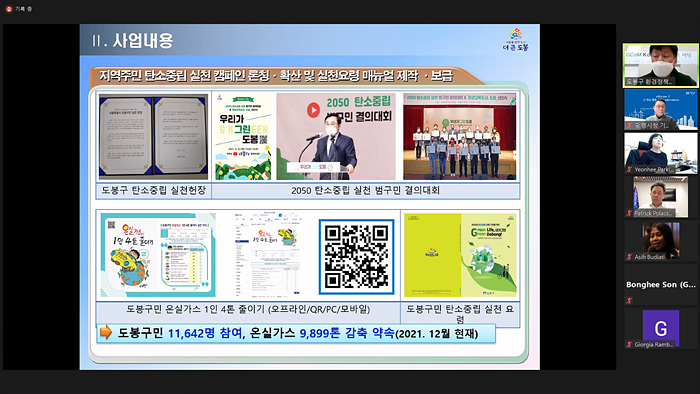Click the muted mic icon beside Giorgia Ramb
Screen dimensions: 700x394
[629, 344]
